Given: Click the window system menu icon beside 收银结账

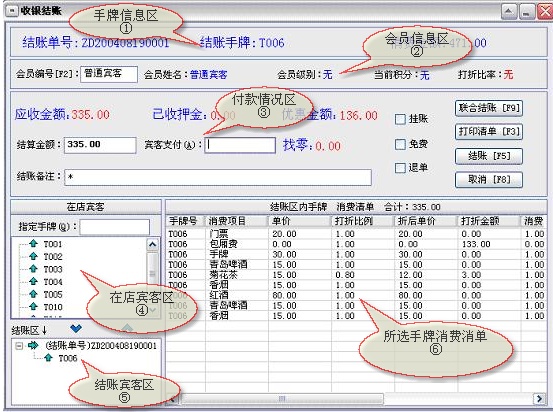Looking at the screenshot, I should point(12,11).
